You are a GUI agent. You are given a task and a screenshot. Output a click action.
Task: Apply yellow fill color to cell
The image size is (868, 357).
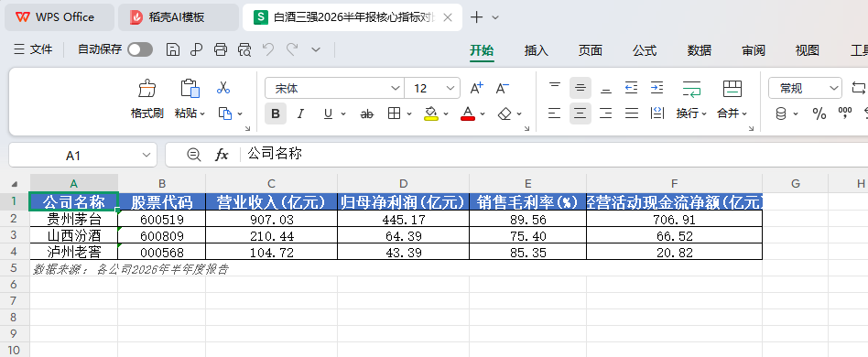coord(431,114)
